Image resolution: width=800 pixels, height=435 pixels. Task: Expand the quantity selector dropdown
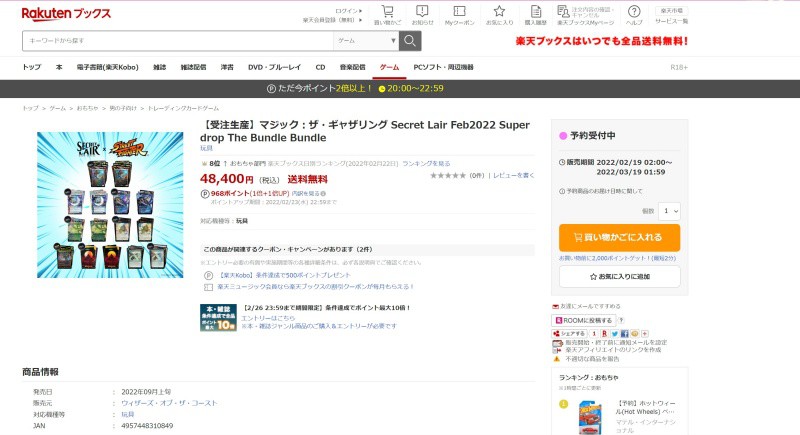click(669, 211)
